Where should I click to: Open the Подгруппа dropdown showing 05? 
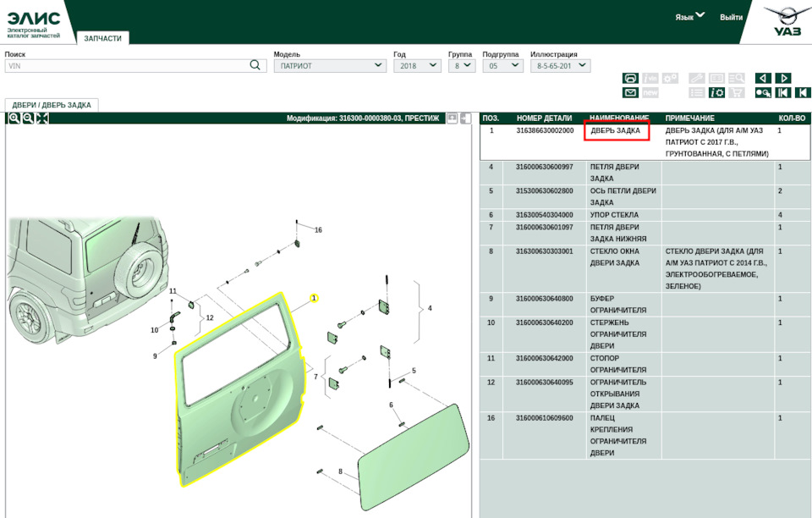click(502, 66)
